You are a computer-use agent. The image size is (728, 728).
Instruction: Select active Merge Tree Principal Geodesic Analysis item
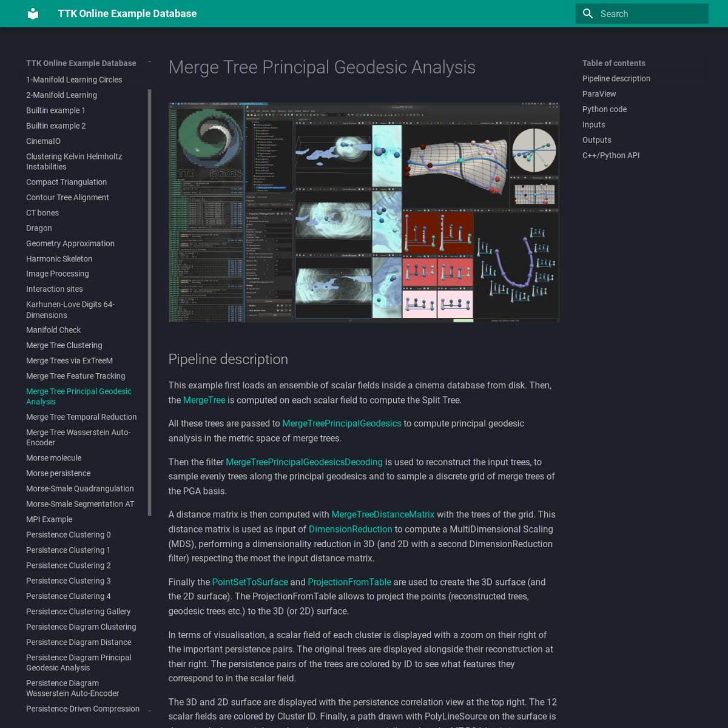pos(79,396)
